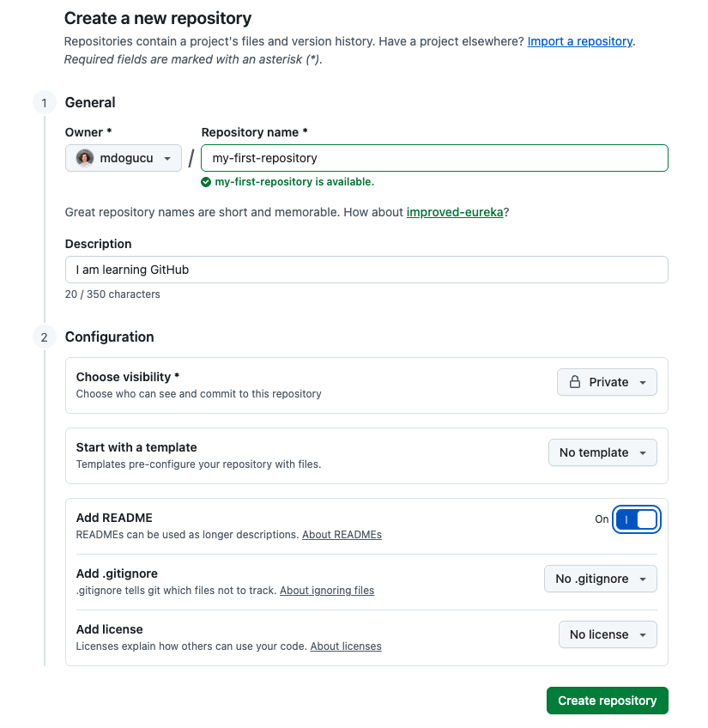Image resolution: width=708 pixels, height=728 pixels.
Task: Open the About READMEs link
Action: click(x=342, y=534)
